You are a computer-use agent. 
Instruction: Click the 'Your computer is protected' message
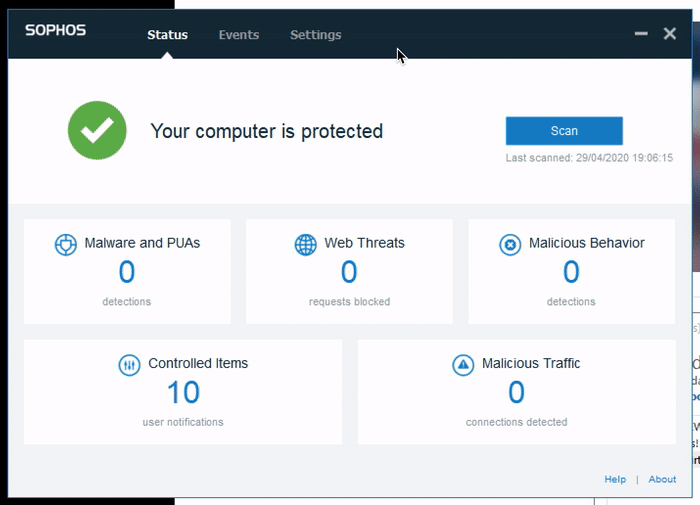tap(267, 131)
